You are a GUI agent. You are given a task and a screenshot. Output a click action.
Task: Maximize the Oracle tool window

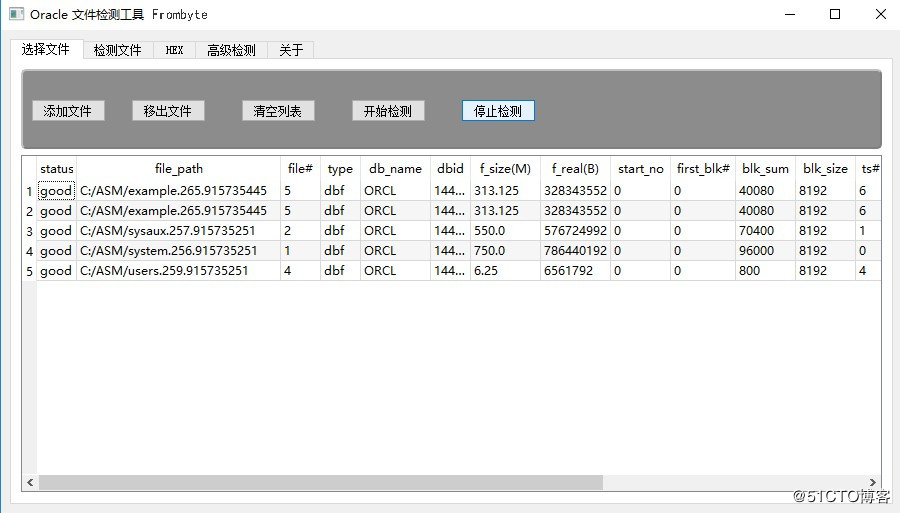tap(835, 14)
